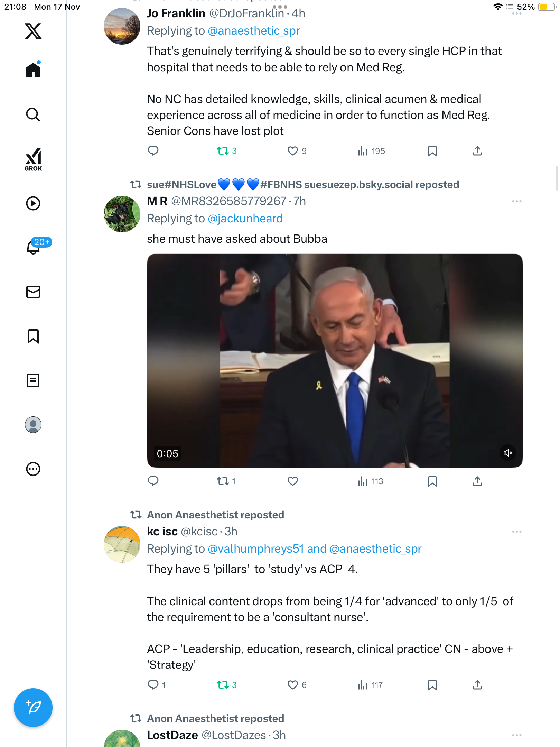
Task: Bookmark the kc isc tweet
Action: tap(432, 685)
